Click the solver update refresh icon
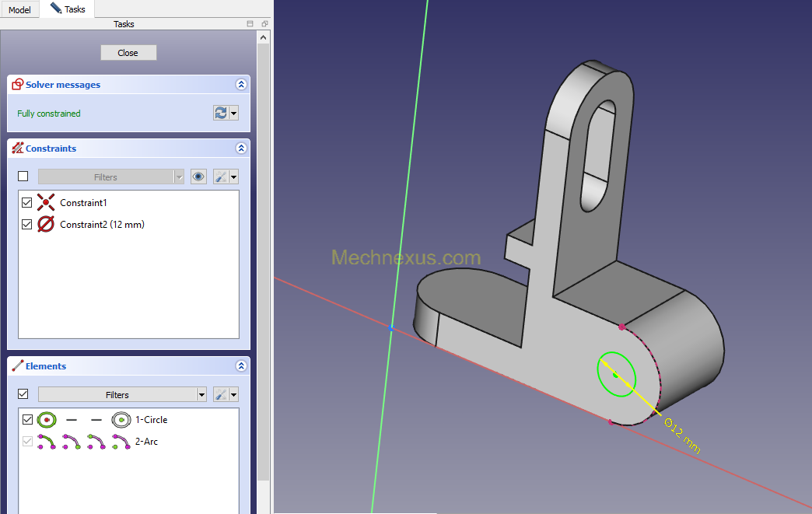812x514 pixels. (221, 114)
